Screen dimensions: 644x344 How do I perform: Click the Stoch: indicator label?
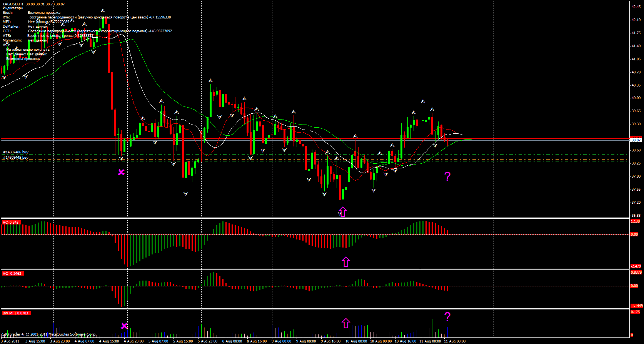point(8,13)
